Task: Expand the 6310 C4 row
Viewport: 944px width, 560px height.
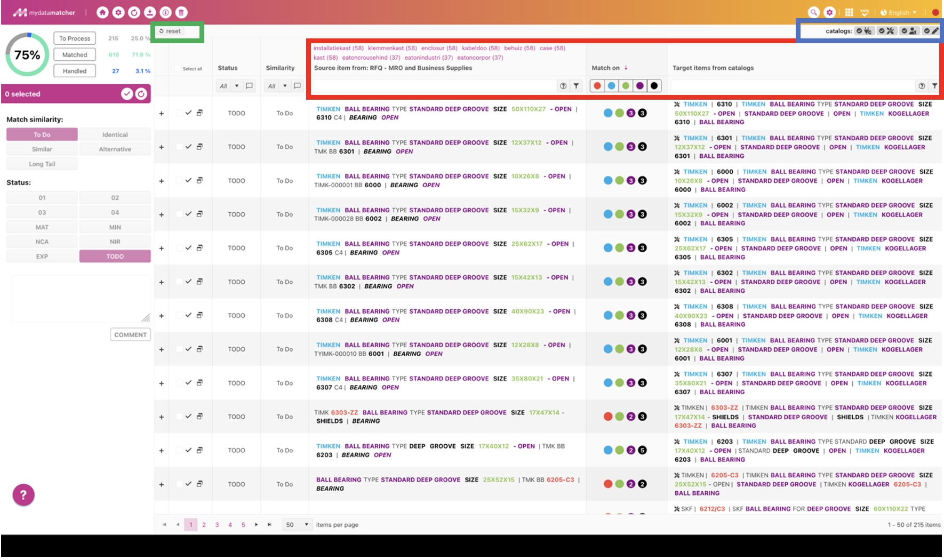Action: (162, 114)
